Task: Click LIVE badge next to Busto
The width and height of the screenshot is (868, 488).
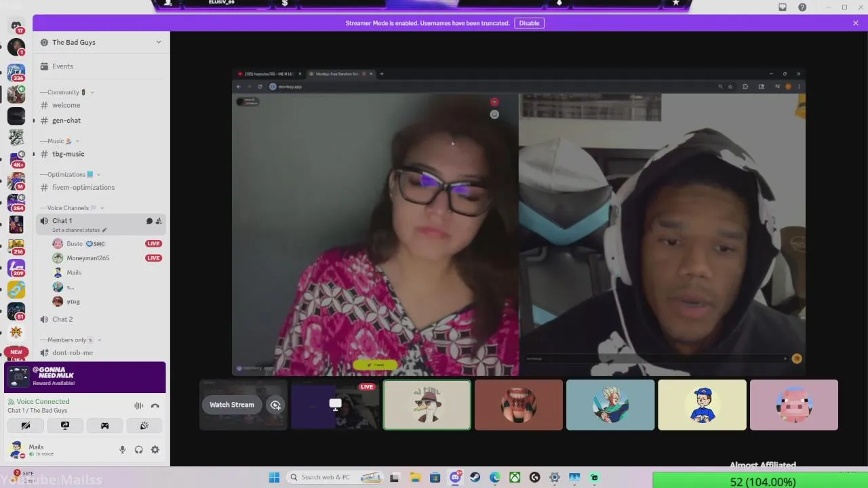Action: pyautogui.click(x=153, y=244)
